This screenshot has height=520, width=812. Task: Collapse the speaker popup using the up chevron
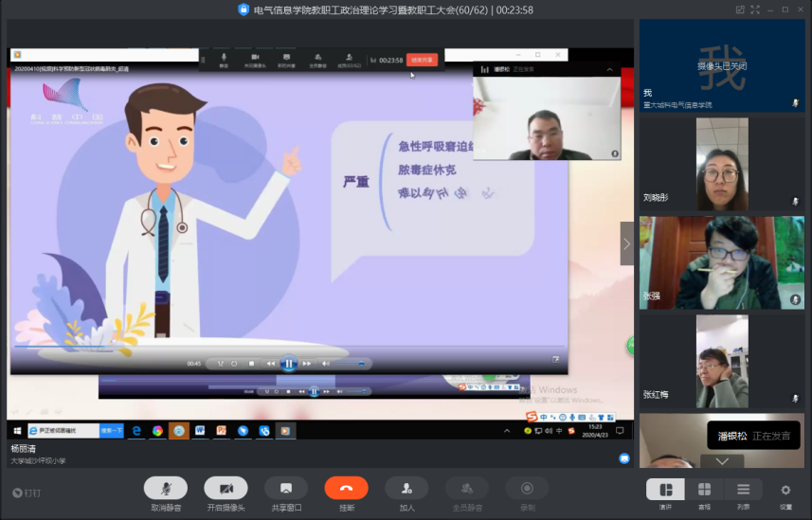pos(609,69)
